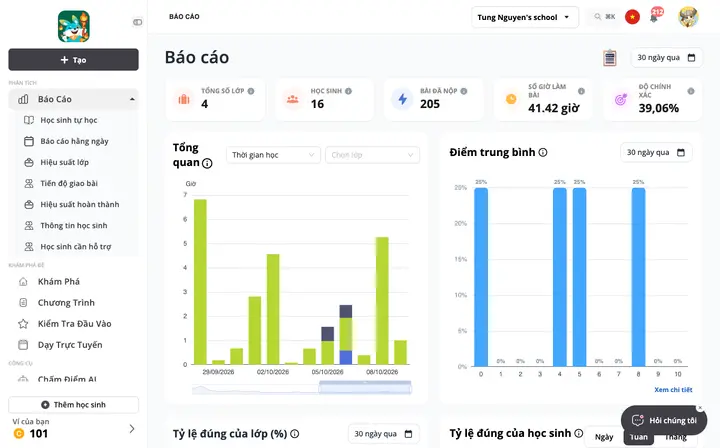
Task: Click info icon beside Độ chính xác
Action: pos(691,91)
